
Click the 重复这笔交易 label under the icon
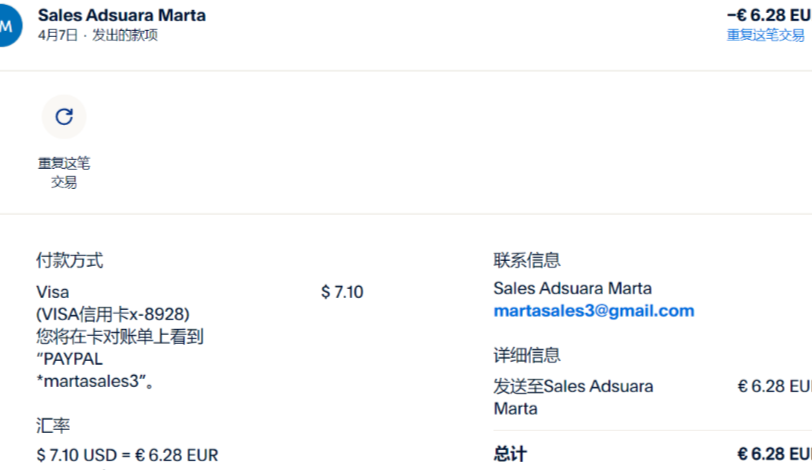(x=64, y=172)
